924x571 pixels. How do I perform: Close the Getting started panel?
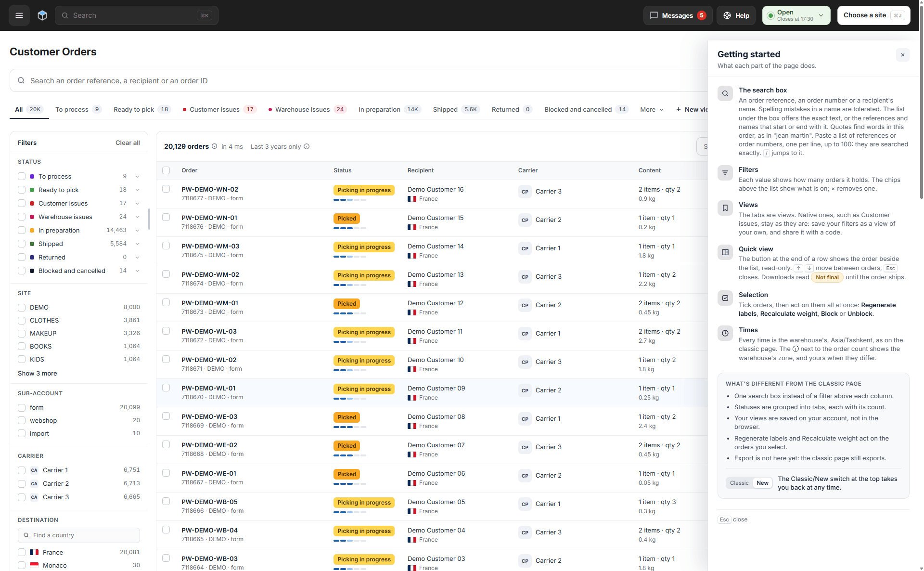click(902, 55)
